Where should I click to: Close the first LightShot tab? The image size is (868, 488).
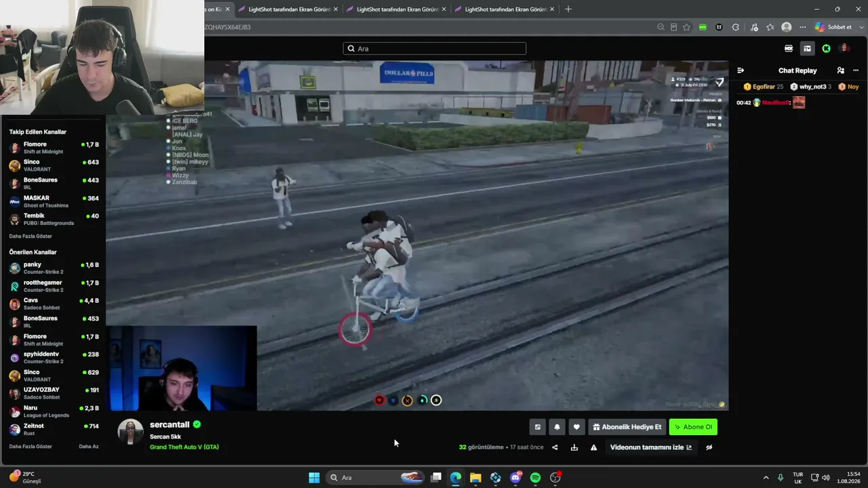pyautogui.click(x=336, y=9)
